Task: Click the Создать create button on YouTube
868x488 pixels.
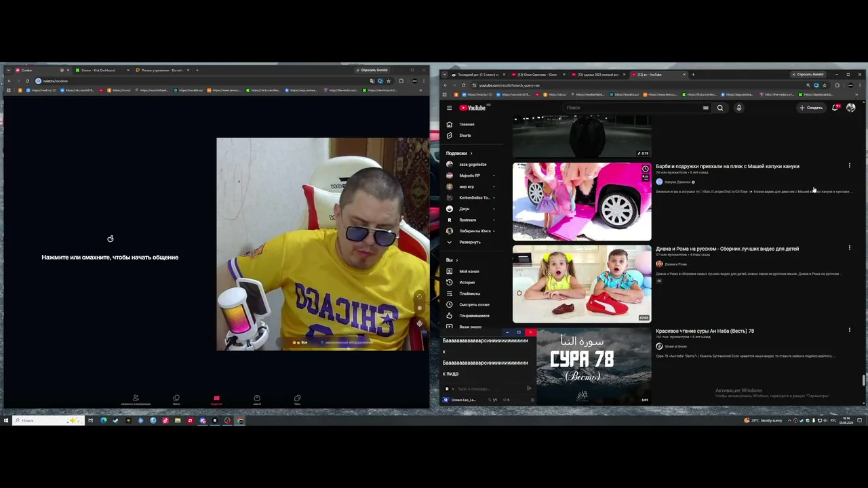Action: (x=811, y=108)
